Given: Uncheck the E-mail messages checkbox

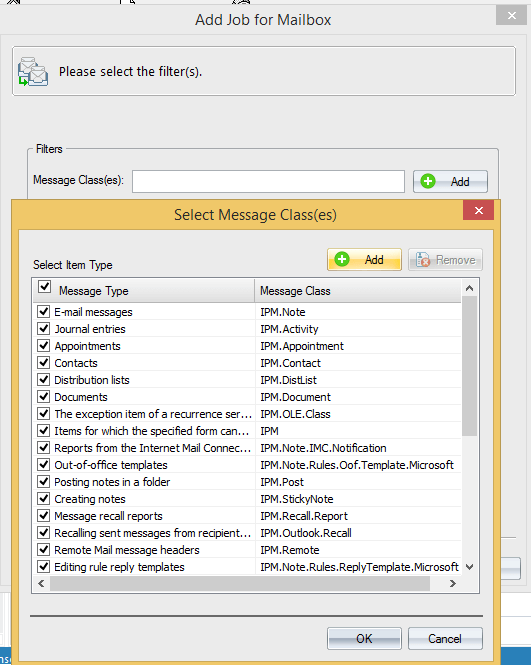Looking at the screenshot, I should tap(43, 312).
